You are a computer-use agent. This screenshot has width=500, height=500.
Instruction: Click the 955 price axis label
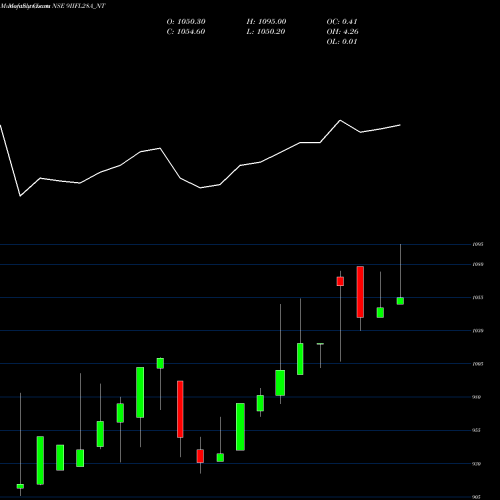click(x=477, y=430)
